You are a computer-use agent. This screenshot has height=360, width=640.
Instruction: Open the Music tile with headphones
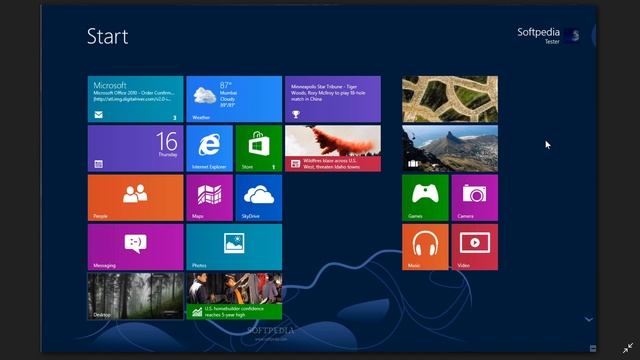[x=425, y=247]
